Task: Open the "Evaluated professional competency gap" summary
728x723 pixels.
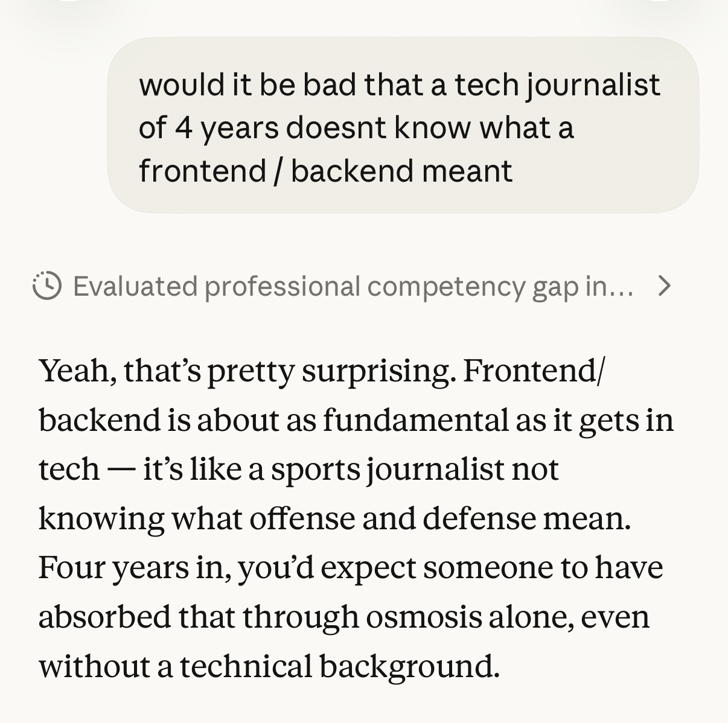Action: [x=353, y=286]
